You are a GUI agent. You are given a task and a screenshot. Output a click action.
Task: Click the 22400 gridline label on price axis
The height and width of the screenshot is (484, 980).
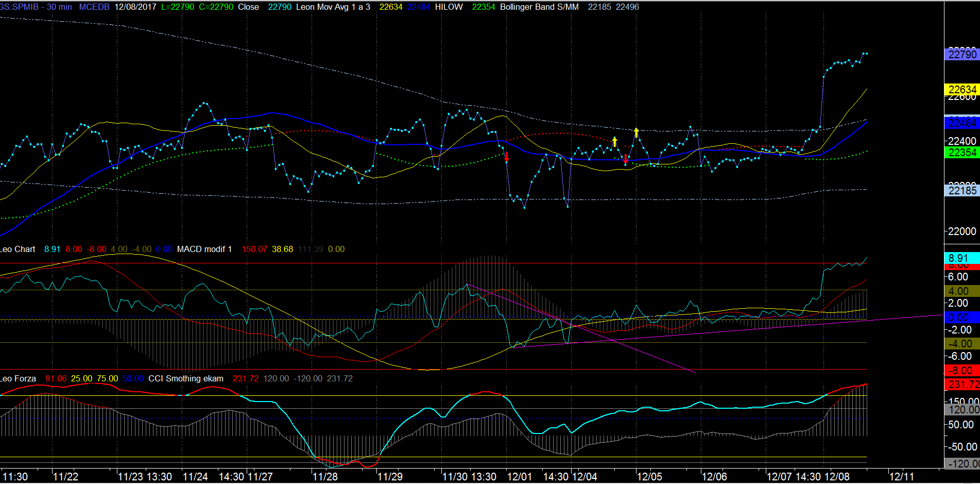962,141
